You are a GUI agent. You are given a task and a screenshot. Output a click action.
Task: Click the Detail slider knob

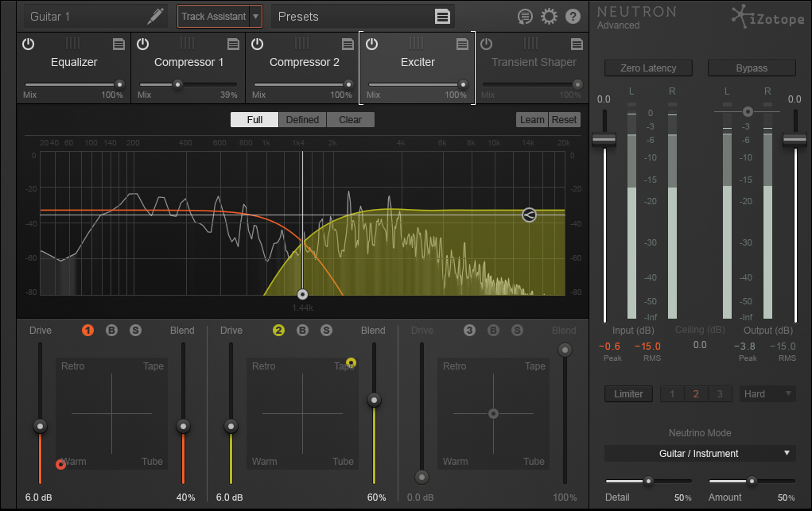click(x=648, y=481)
